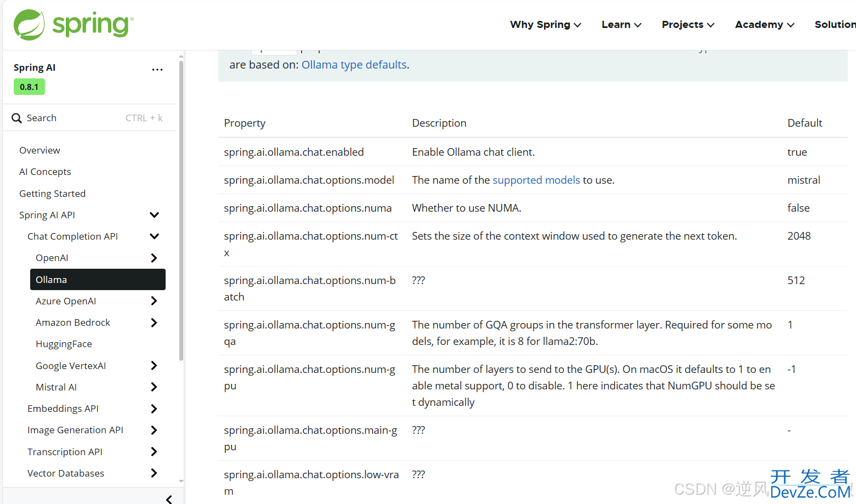This screenshot has height=504, width=856.
Task: Expand the Embeddings API section arrow
Action: click(x=154, y=409)
